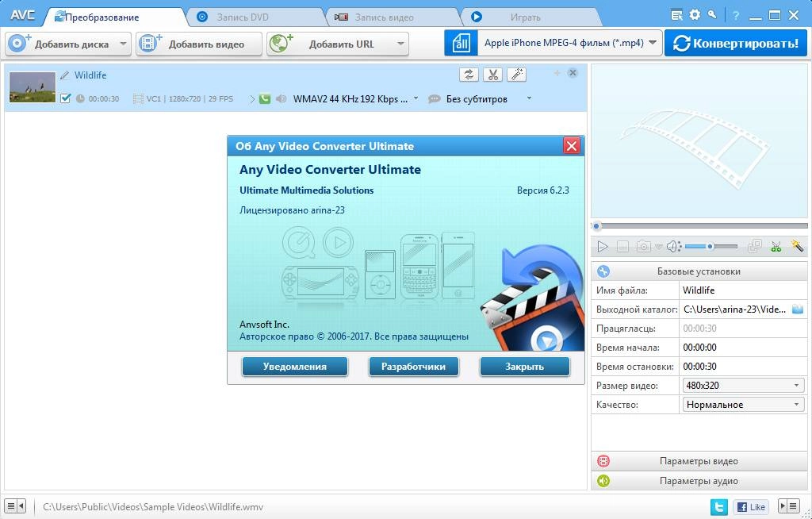Viewport: 812px width, 519px height.
Task: Expand the Параметры видео section
Action: tap(699, 461)
